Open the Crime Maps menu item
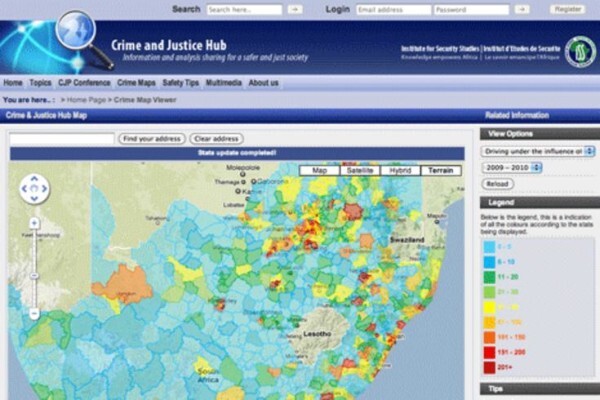The image size is (600, 400). 136,83
